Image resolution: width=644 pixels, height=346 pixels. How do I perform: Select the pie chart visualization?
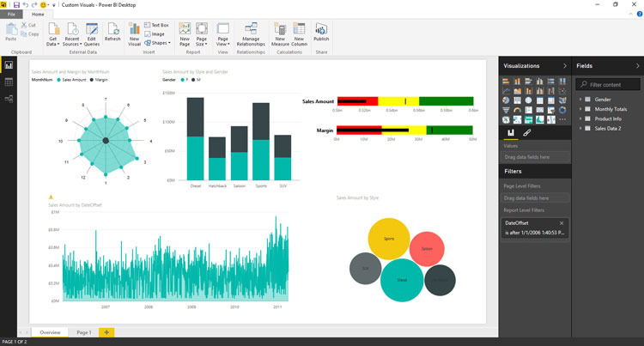tap(506, 100)
